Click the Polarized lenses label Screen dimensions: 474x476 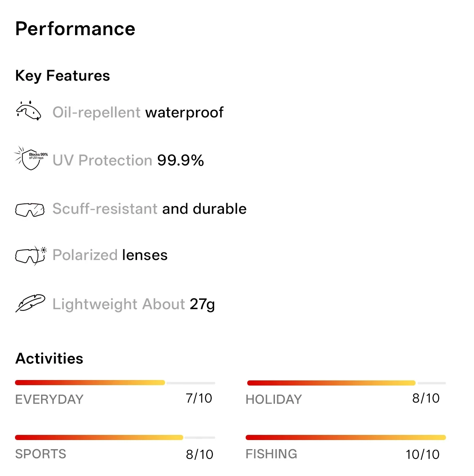[x=110, y=255]
